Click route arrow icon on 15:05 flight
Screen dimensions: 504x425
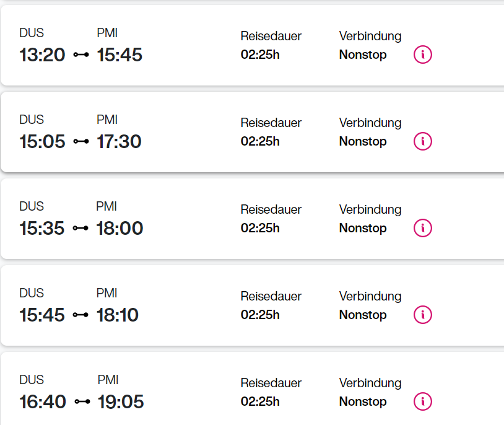click(81, 142)
